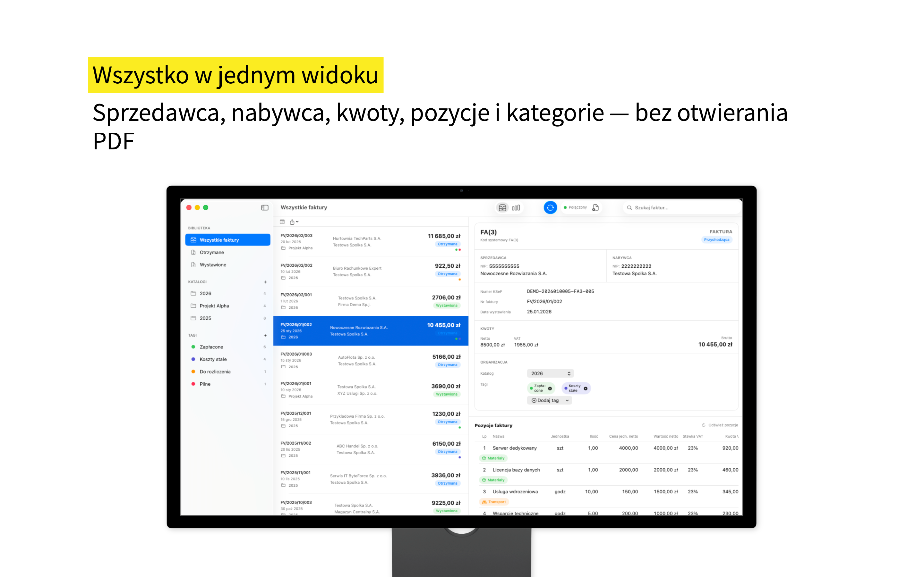The height and width of the screenshot is (577, 924).
Task: Click Odśwież pozycje above invoice items
Action: coord(719,425)
